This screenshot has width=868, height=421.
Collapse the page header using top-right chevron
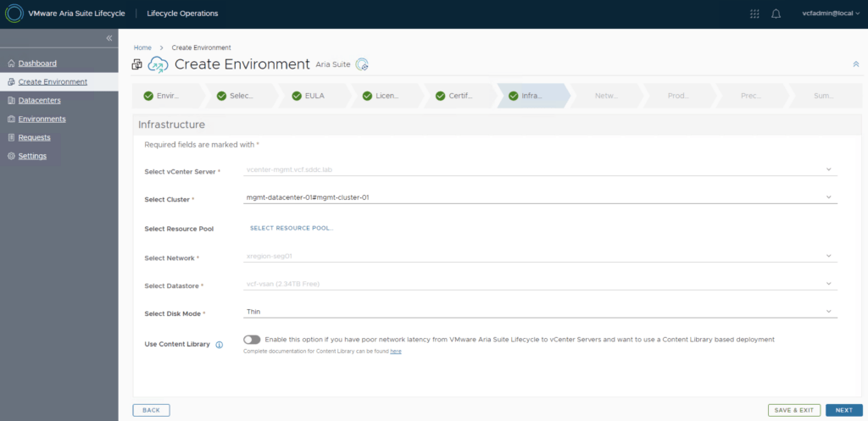coord(854,64)
